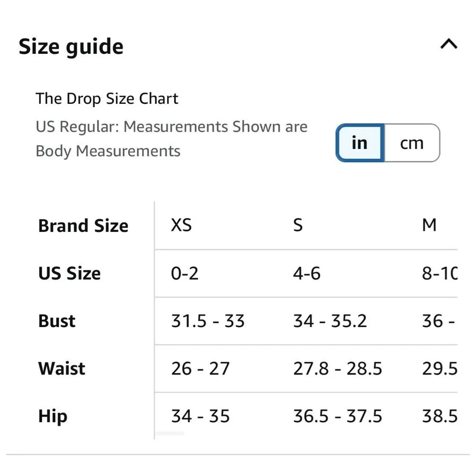Open The Drop Size Chart

pyautogui.click(x=107, y=99)
